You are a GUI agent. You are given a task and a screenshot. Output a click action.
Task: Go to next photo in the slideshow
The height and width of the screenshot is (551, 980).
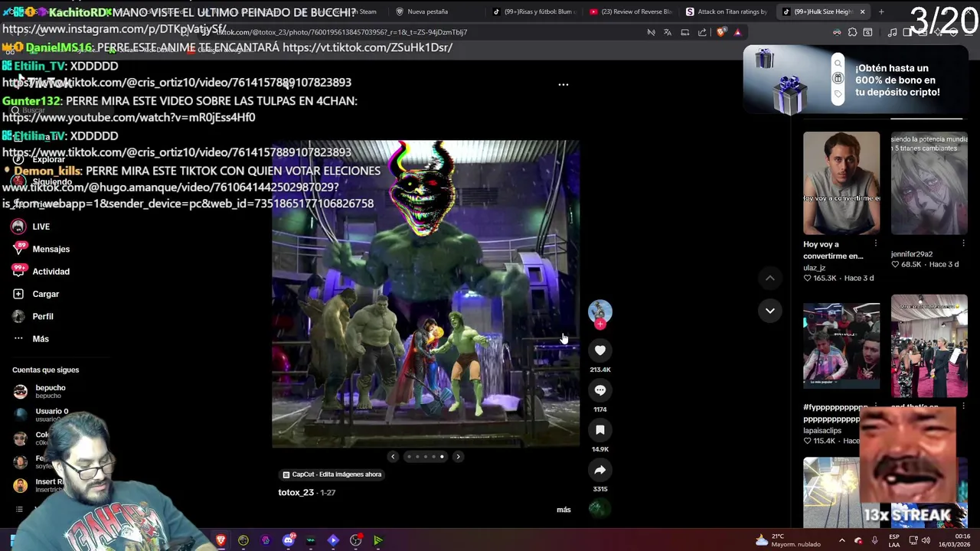pos(458,457)
